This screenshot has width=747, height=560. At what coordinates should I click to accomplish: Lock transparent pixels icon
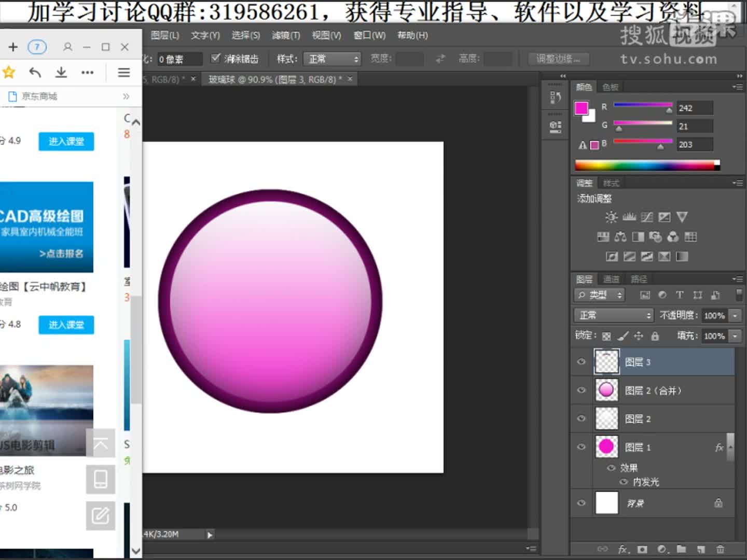coord(606,336)
